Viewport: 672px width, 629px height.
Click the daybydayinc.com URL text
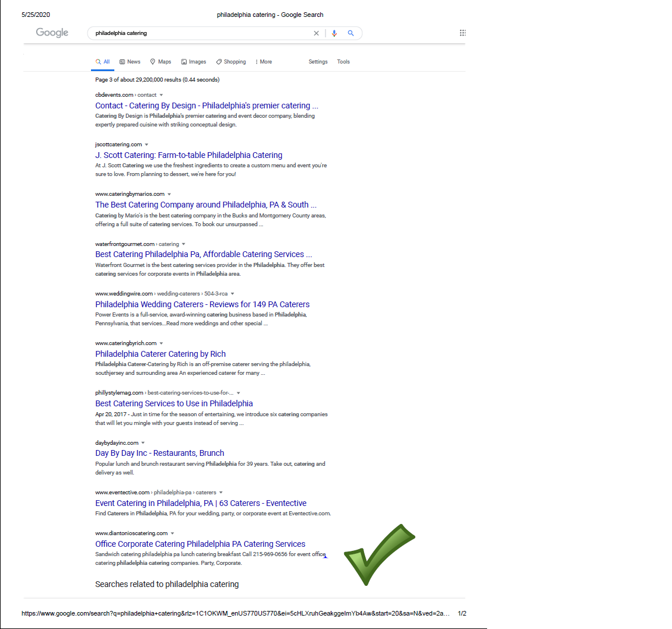[117, 442]
